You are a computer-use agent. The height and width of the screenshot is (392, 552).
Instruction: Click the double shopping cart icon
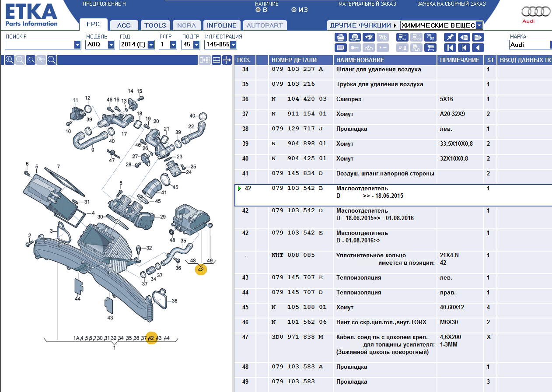(x=430, y=37)
